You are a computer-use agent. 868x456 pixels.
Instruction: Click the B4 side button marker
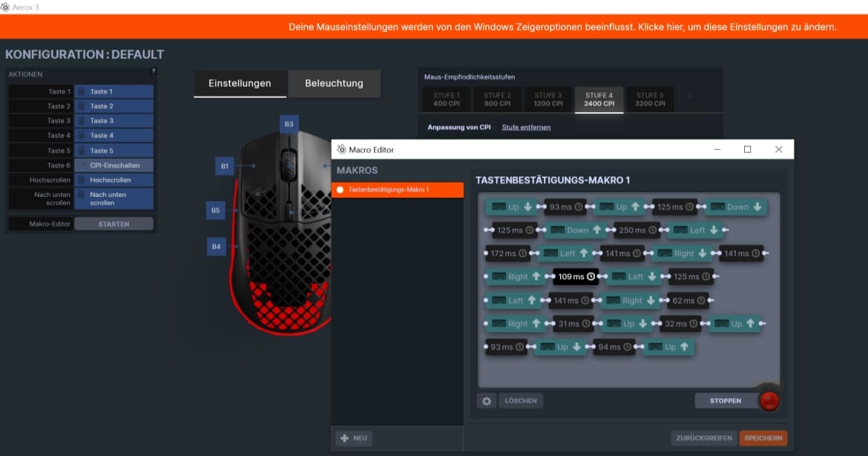pyautogui.click(x=216, y=246)
